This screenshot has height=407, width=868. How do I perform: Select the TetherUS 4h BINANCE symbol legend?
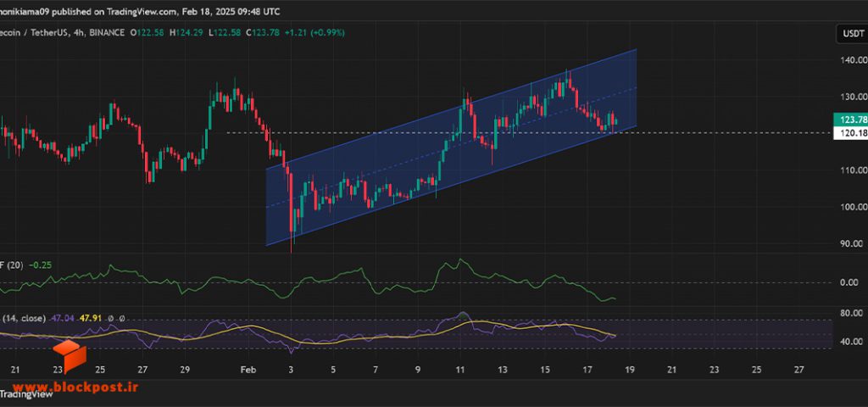tap(62, 33)
